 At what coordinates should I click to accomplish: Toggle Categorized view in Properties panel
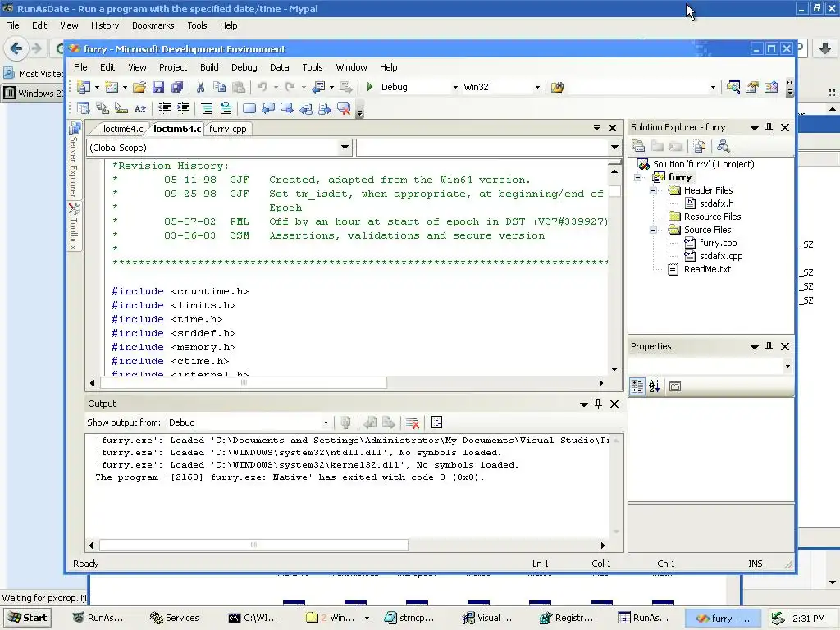[x=637, y=386]
